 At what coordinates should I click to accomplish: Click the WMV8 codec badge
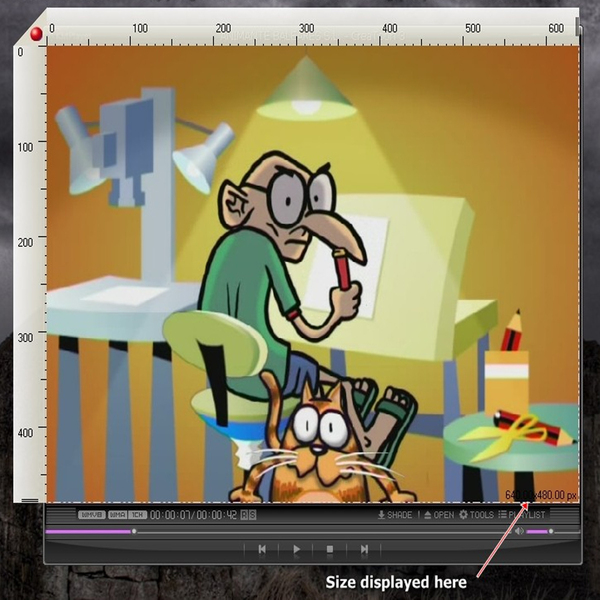92,515
